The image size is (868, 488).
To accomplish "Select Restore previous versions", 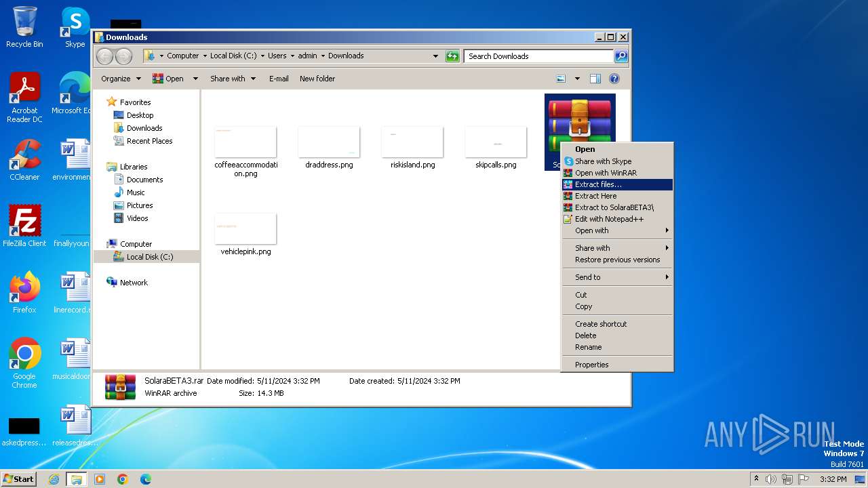I will (x=617, y=260).
